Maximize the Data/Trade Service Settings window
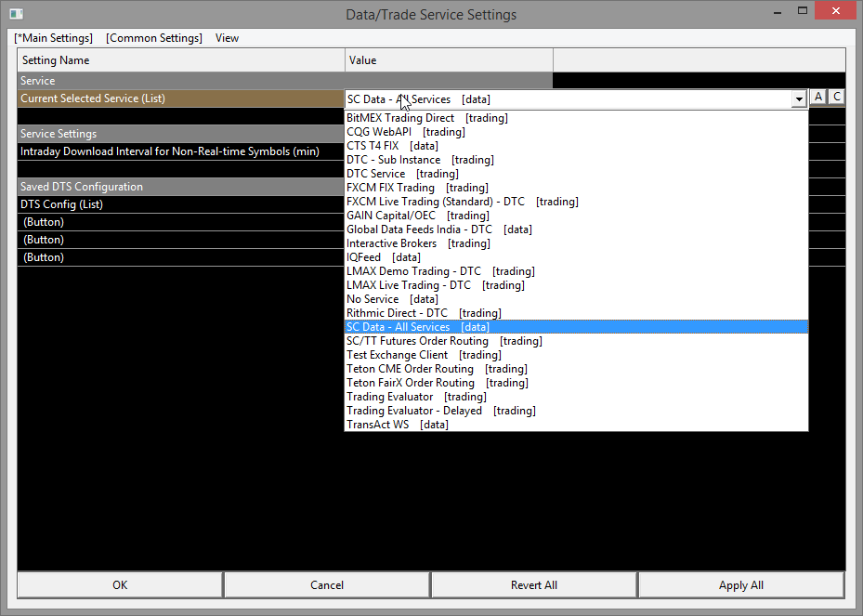The width and height of the screenshot is (863, 616). point(803,11)
